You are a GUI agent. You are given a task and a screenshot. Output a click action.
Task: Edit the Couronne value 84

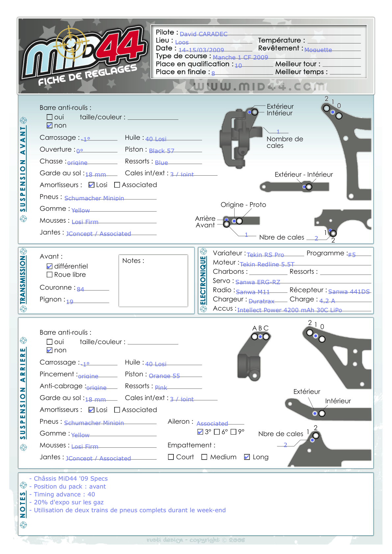click(81, 289)
